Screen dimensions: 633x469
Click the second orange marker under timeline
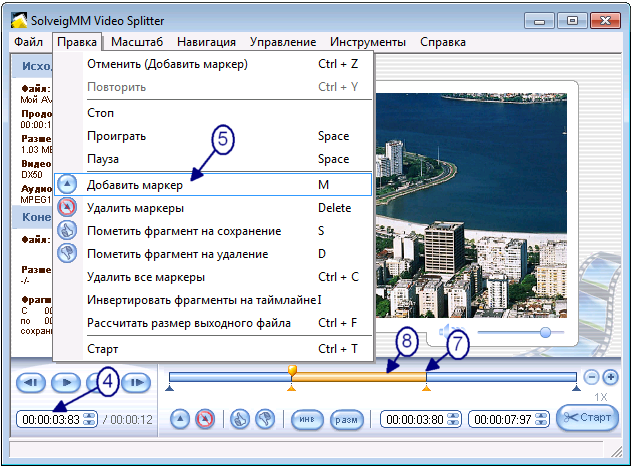tap(426, 388)
